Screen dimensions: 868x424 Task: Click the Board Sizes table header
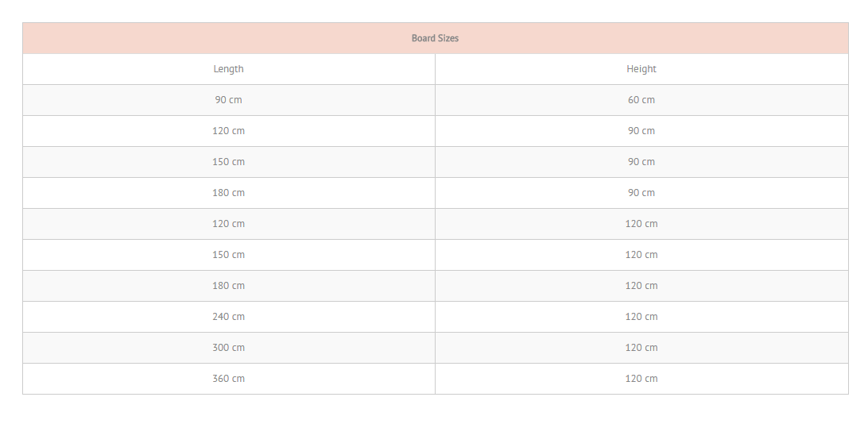[435, 38]
